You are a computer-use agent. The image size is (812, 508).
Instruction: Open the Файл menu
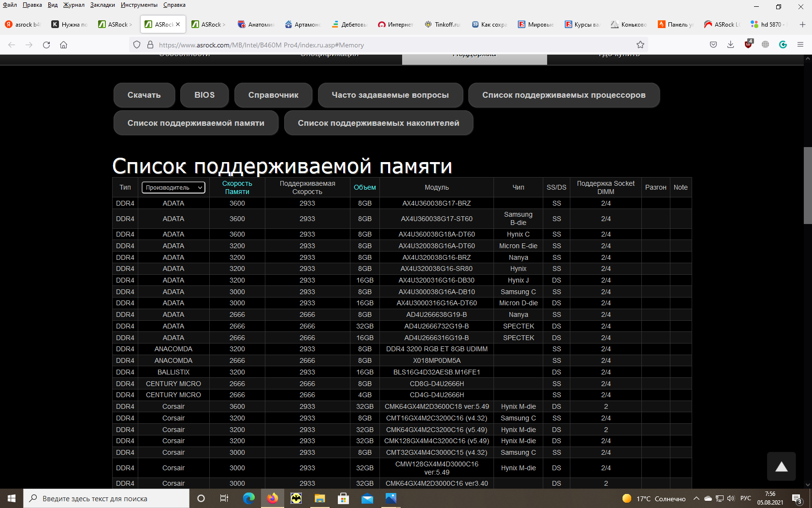(10, 5)
